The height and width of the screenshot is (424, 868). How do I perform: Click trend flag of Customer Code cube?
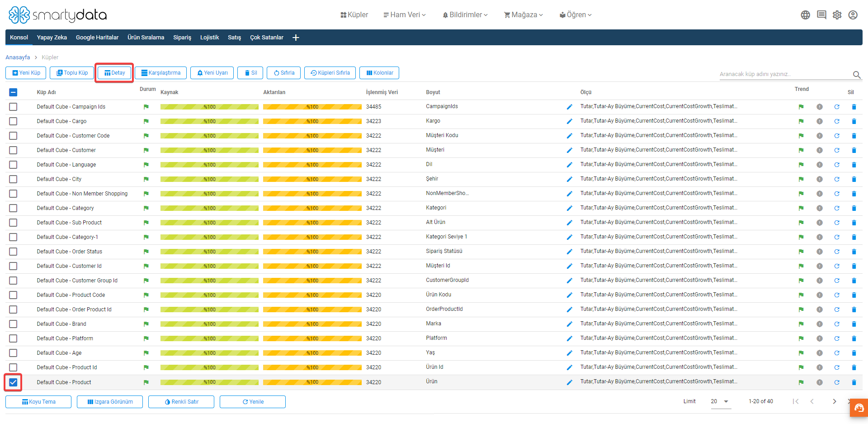coord(801,136)
